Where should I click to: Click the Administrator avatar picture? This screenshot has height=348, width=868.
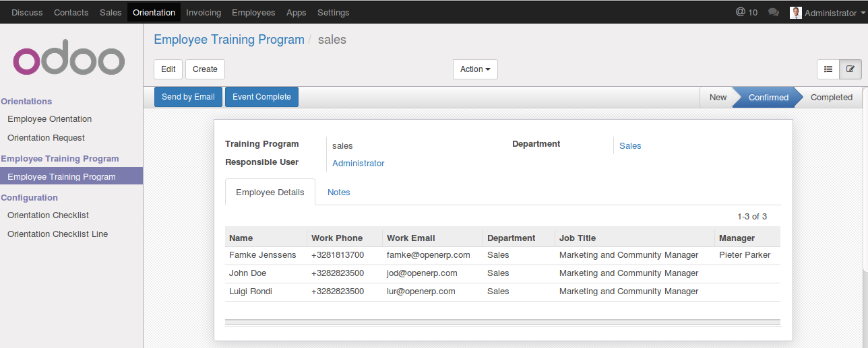[x=795, y=13]
